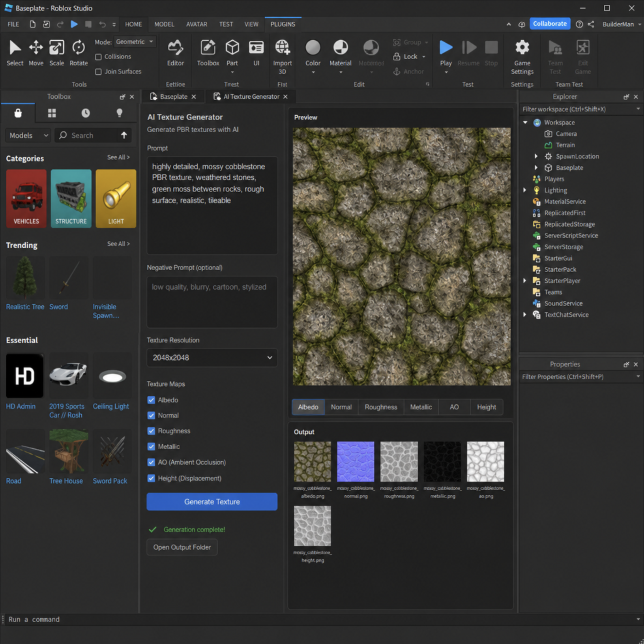Viewport: 644px width, 644px height.
Task: Activate the Scale tool
Action: tap(56, 53)
